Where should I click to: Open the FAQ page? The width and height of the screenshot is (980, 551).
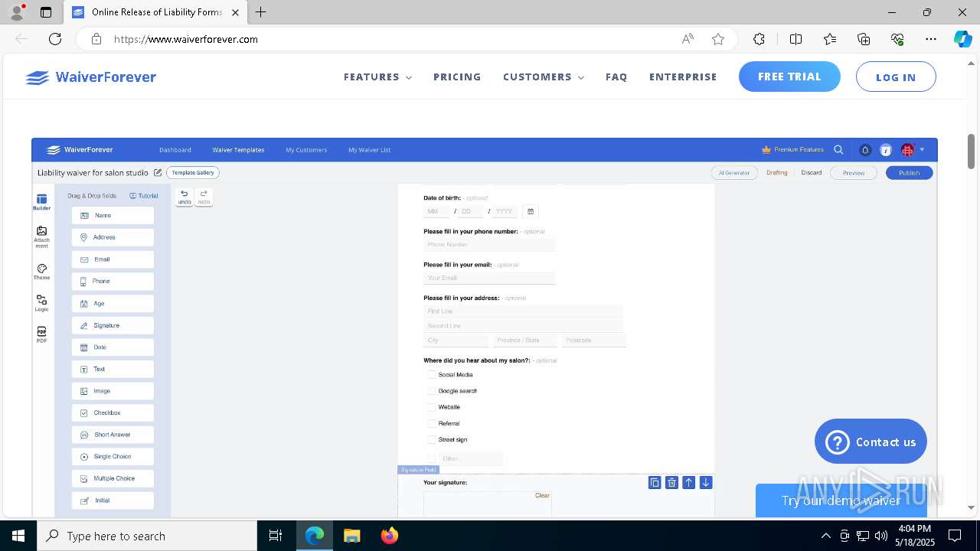pos(616,77)
